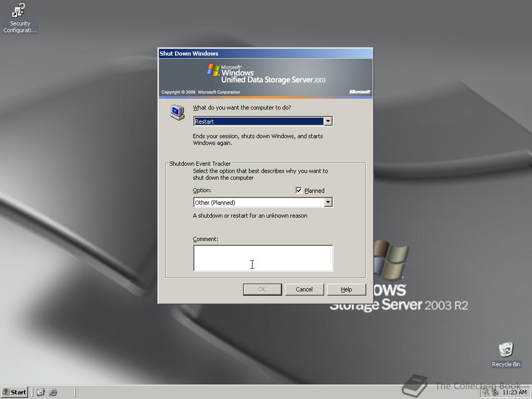Screen dimensions: 532x399
Task: Click 'A shutdown or restart for an unknown reason' text
Action: coord(250,216)
